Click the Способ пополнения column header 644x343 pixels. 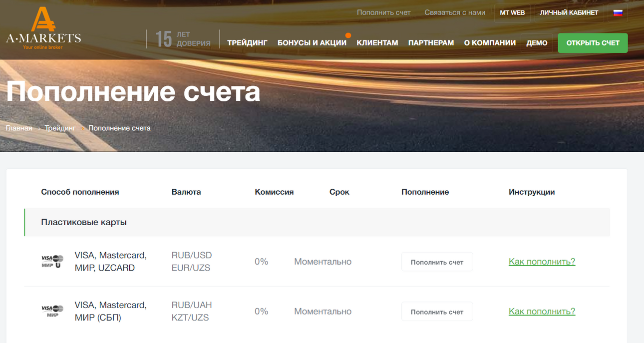[x=80, y=192]
